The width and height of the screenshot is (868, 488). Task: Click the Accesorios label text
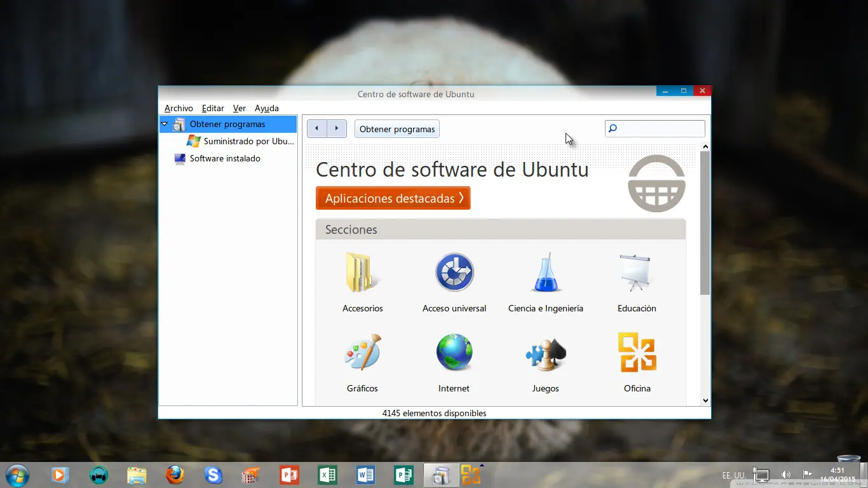pos(362,309)
